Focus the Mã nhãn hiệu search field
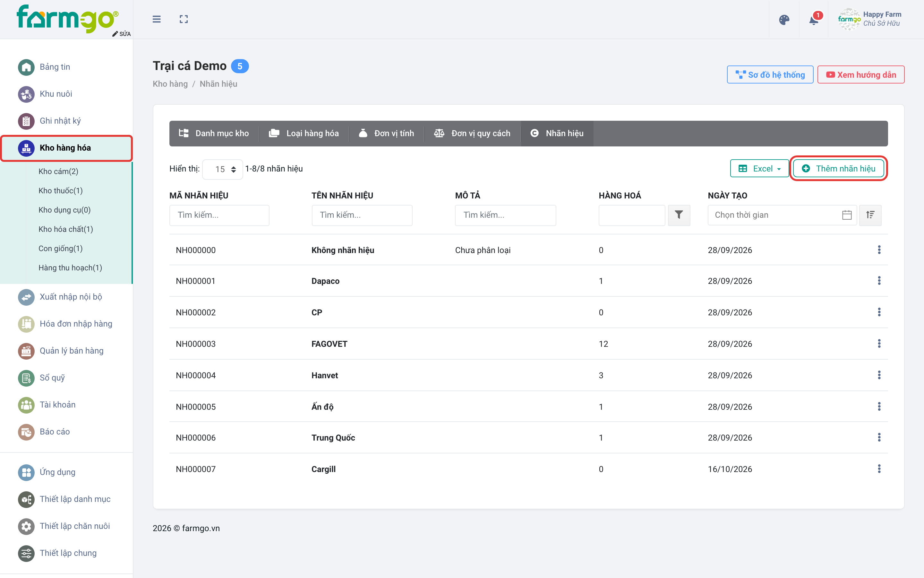Screen dimensions: 924x578 [219, 215]
